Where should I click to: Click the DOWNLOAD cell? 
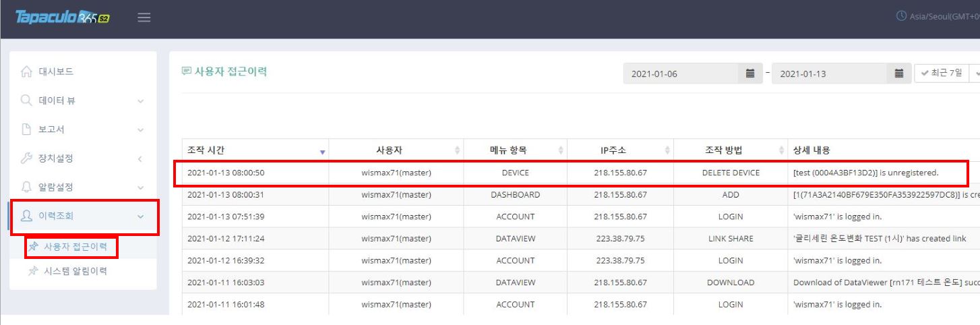[x=731, y=283]
